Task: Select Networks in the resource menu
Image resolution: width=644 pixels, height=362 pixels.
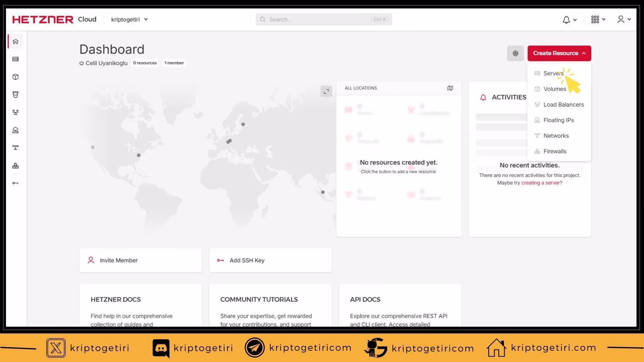Action: (x=556, y=136)
